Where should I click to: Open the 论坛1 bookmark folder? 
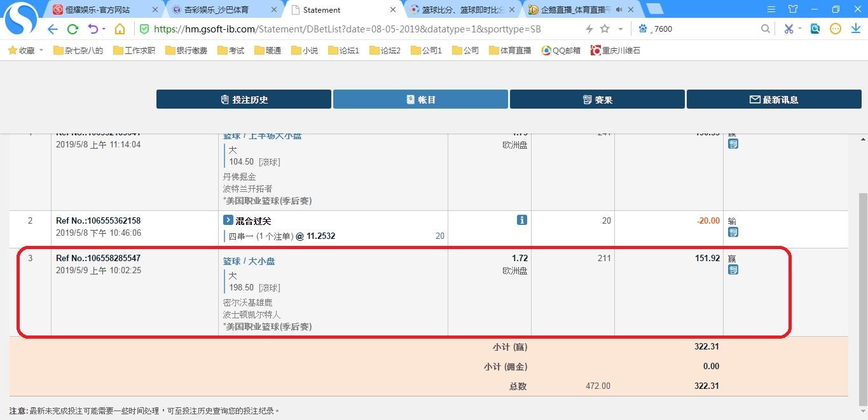click(x=343, y=50)
